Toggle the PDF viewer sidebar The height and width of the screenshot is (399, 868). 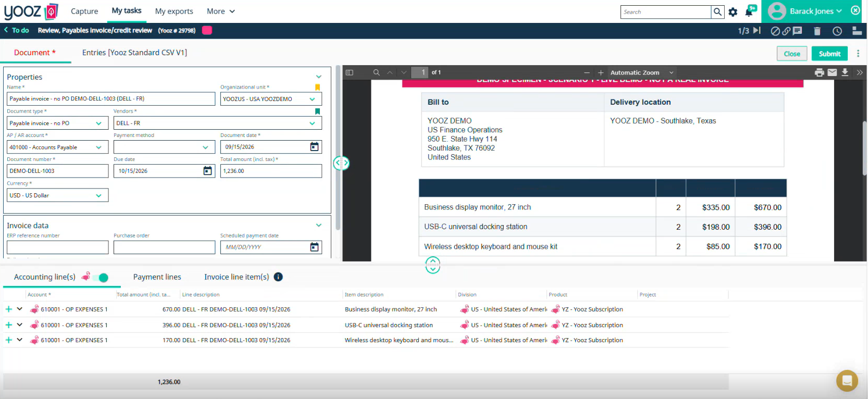click(350, 72)
